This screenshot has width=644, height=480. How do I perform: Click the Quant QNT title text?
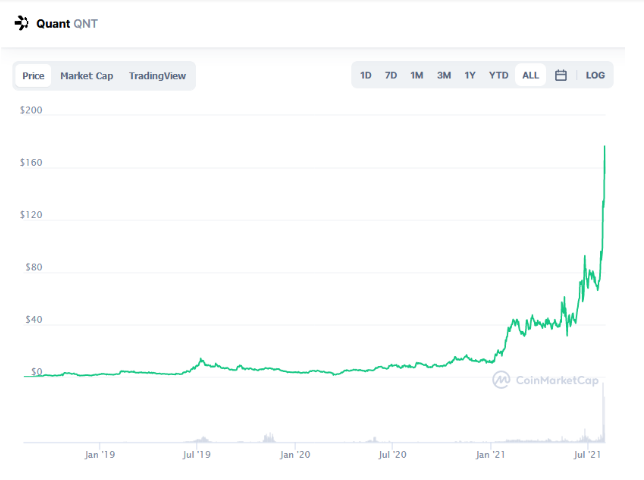pos(67,24)
